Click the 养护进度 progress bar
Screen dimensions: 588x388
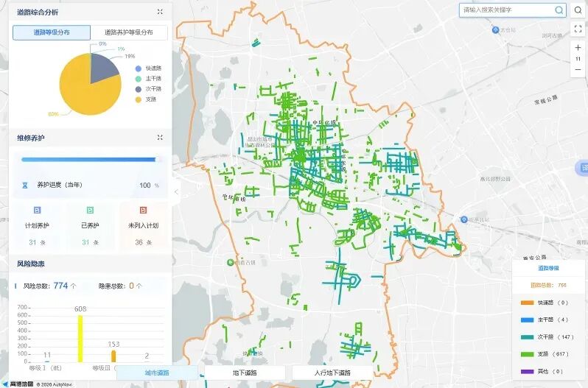pyautogui.click(x=90, y=159)
